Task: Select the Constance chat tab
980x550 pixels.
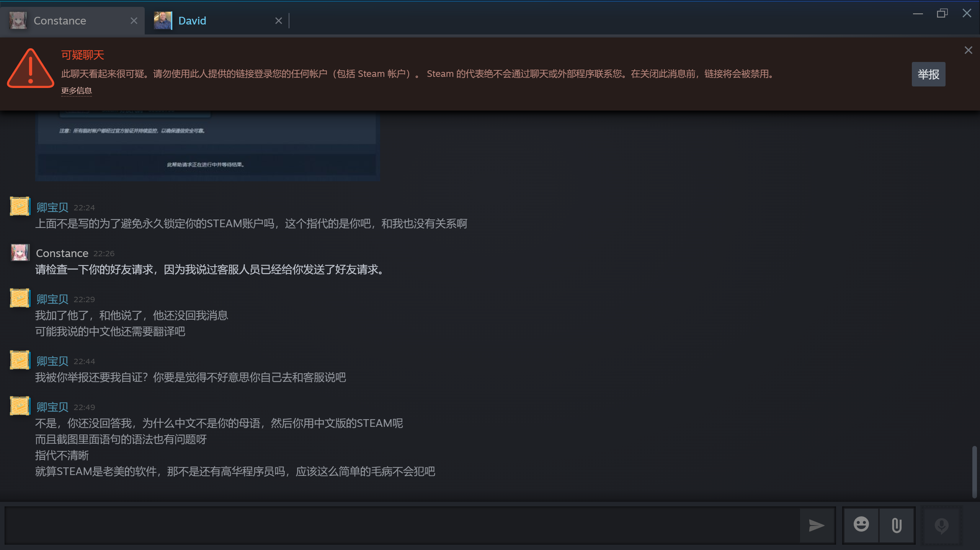Action: 60,21
